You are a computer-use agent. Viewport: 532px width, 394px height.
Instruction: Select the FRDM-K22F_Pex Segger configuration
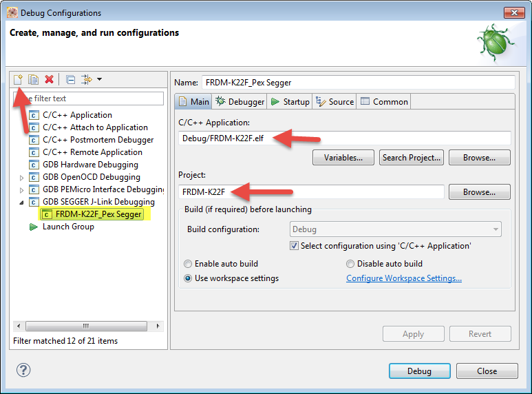[x=98, y=214]
